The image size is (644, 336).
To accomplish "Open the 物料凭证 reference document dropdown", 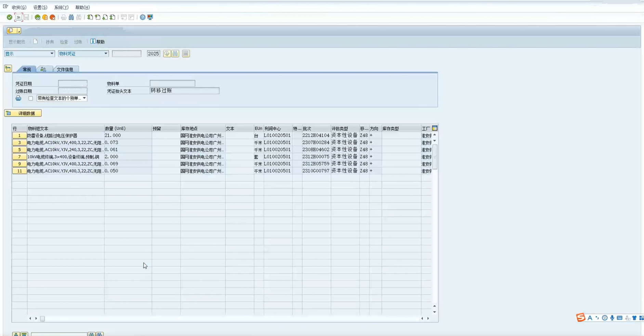I will 83,54.
